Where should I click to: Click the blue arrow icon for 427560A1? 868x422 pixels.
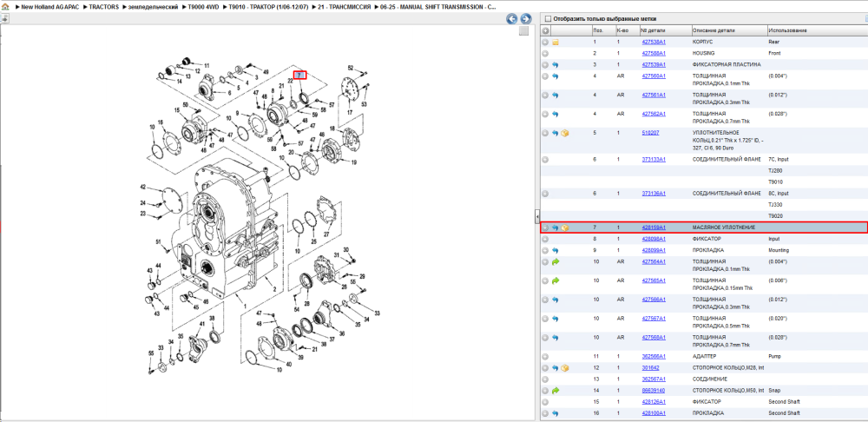click(556, 76)
